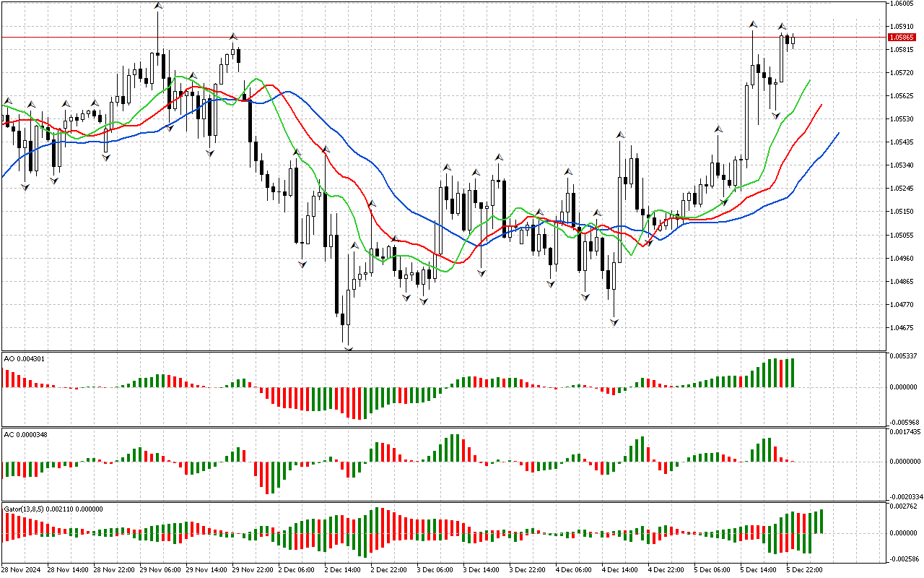This screenshot has width=924, height=578.
Task: Click the 29 Nov 14:00 time label
Action: coord(205,570)
